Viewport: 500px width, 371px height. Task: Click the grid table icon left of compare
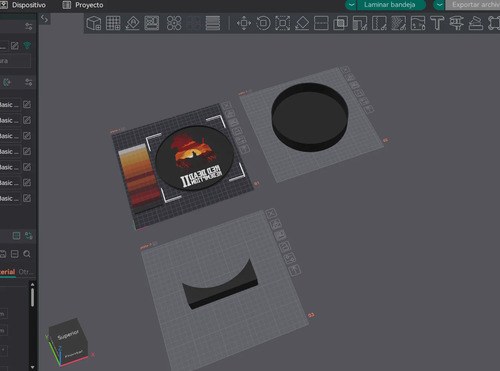pos(16,236)
